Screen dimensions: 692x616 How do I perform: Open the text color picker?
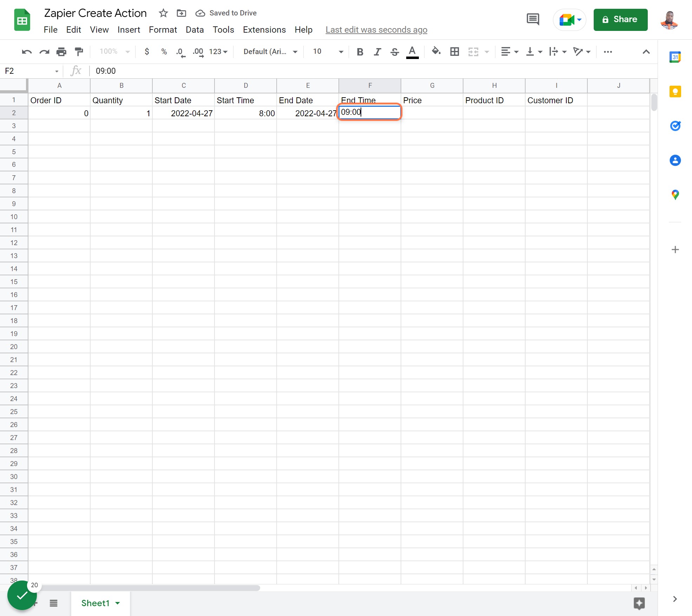[412, 52]
